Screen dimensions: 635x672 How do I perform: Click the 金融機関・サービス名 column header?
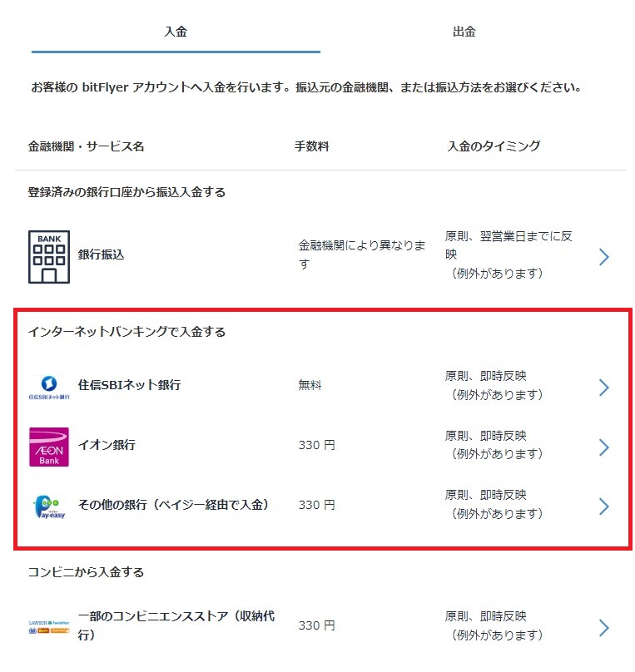(86, 146)
